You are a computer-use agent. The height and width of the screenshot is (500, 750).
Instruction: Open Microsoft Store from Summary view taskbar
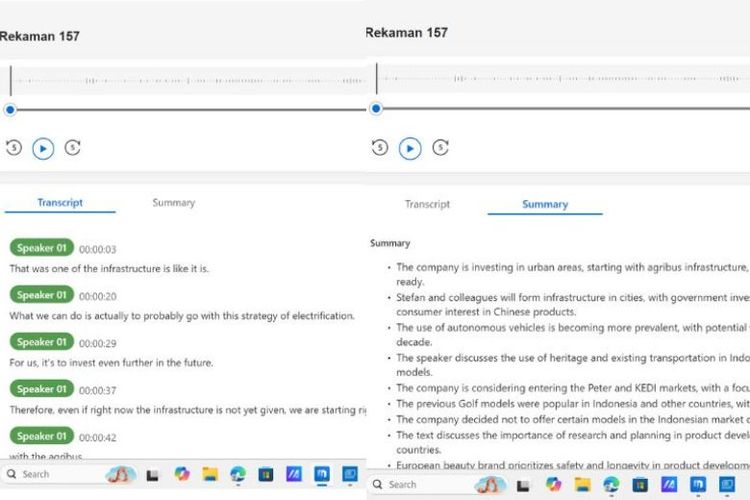(640, 485)
